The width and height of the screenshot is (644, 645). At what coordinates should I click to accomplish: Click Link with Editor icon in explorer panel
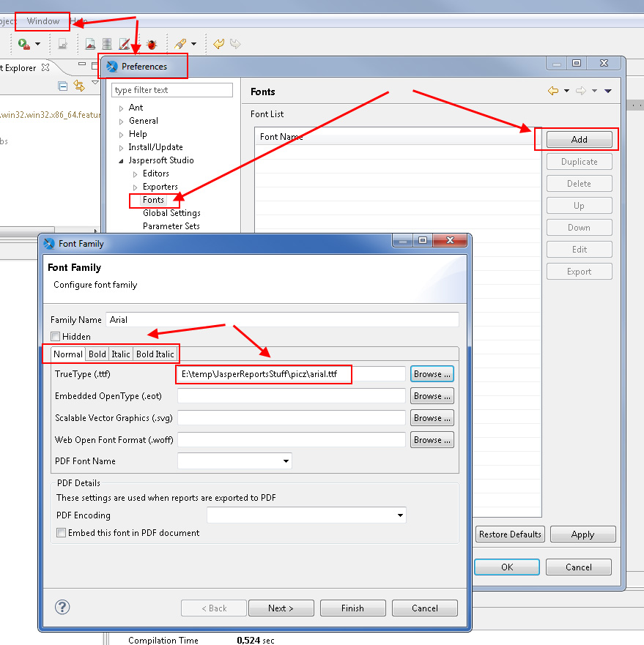tap(79, 86)
